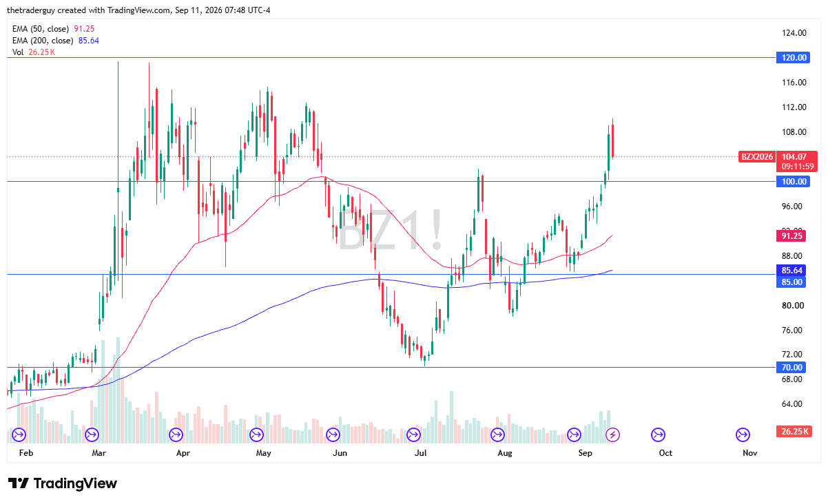The height and width of the screenshot is (504, 828).
Task: Click the 124.00 price axis label
Action: point(795,33)
